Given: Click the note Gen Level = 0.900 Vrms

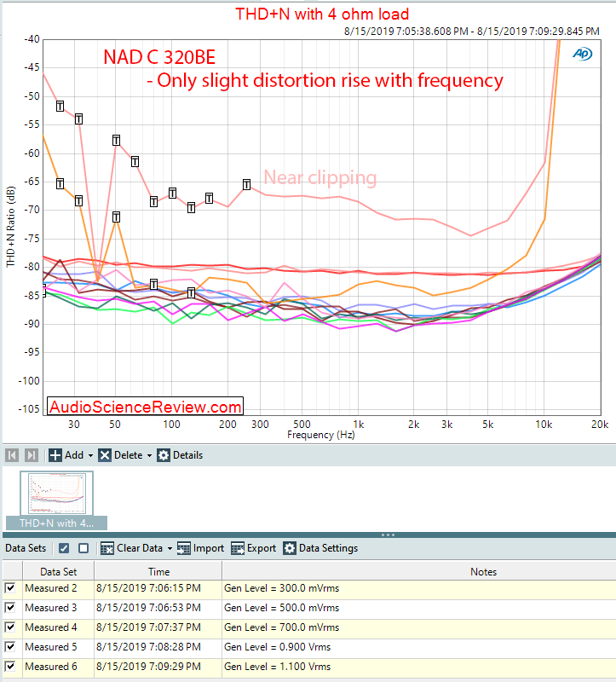Looking at the screenshot, I should pos(278,647).
